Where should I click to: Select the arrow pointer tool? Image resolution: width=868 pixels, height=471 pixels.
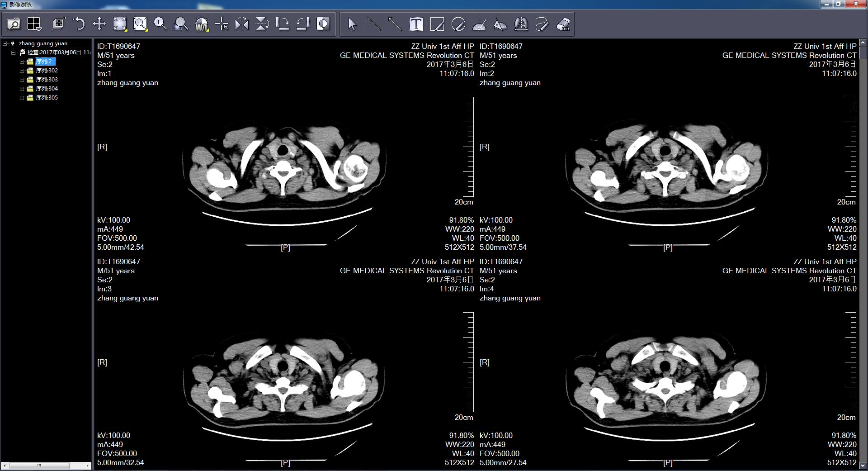click(x=352, y=24)
